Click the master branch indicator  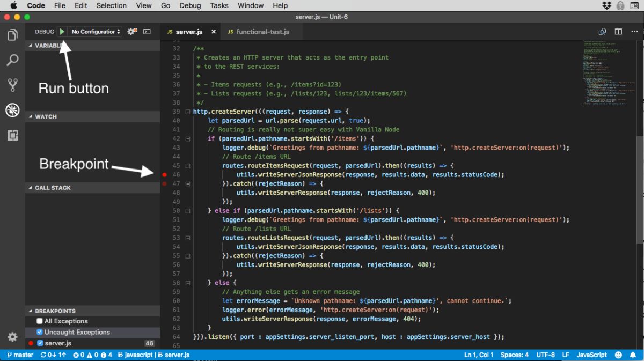click(20, 355)
